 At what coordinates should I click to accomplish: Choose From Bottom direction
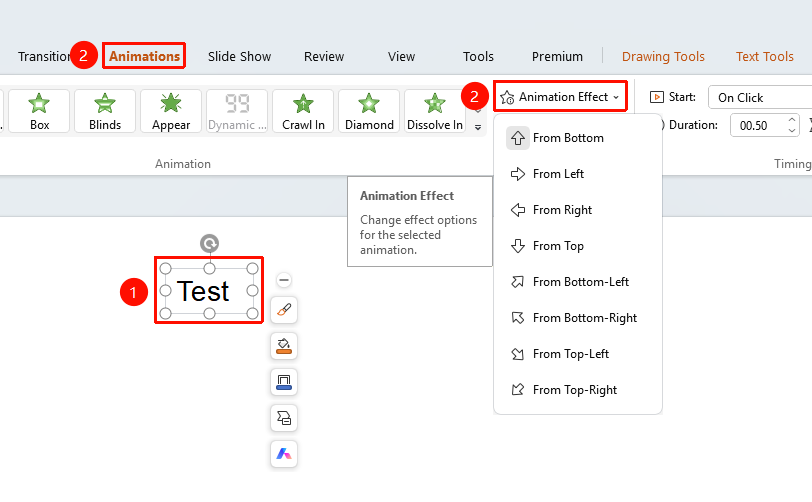coord(578,138)
